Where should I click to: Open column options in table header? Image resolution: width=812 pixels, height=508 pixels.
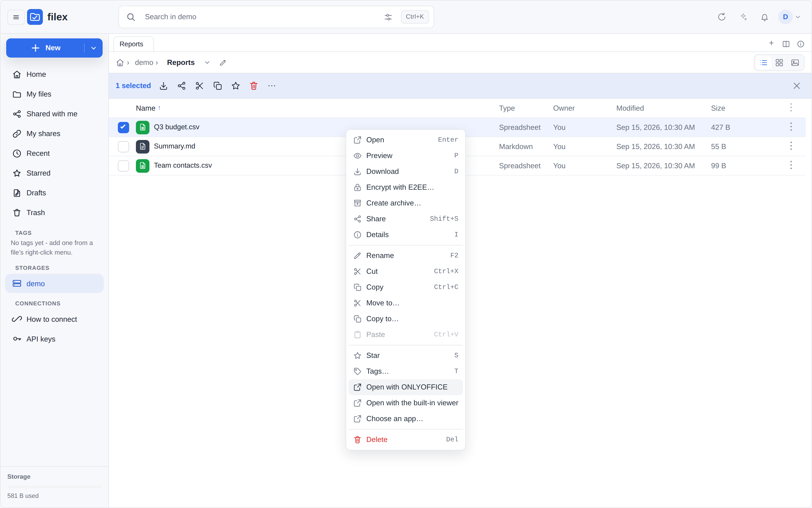click(791, 108)
